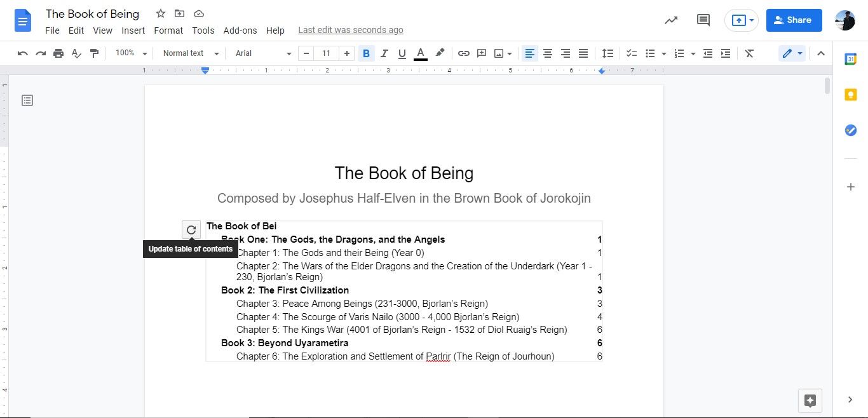Open the text color picker
868x418 pixels.
[420, 53]
